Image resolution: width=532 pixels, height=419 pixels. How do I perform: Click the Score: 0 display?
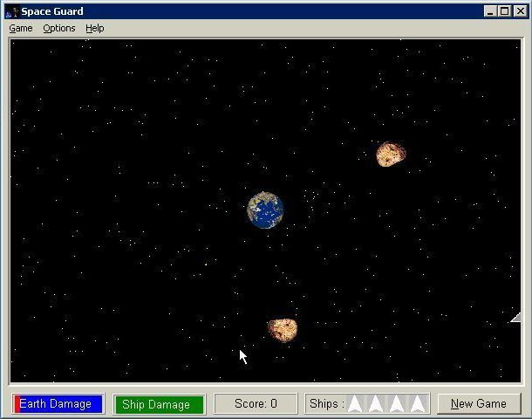click(256, 403)
